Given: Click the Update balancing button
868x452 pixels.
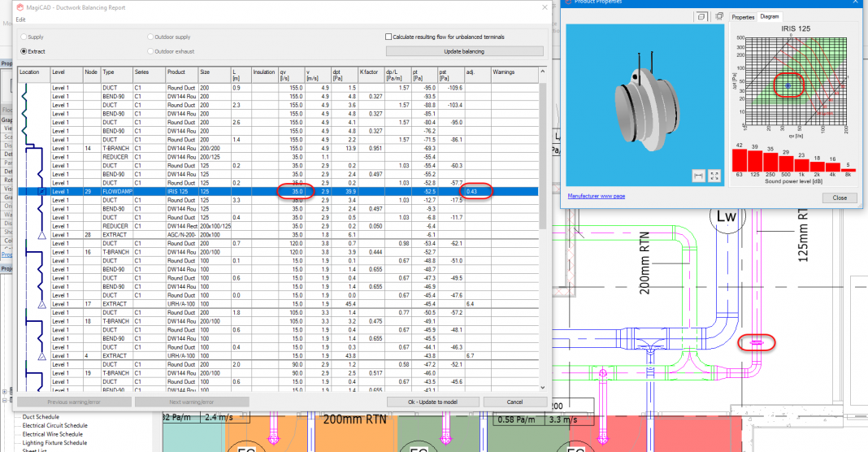Looking at the screenshot, I should pyautogui.click(x=463, y=51).
